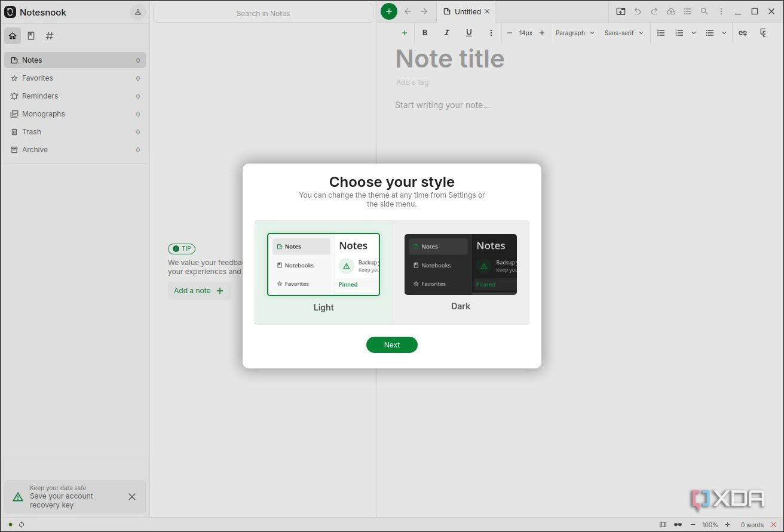Click the new tab icon in the editor
This screenshot has width=784, height=532.
(621, 11)
